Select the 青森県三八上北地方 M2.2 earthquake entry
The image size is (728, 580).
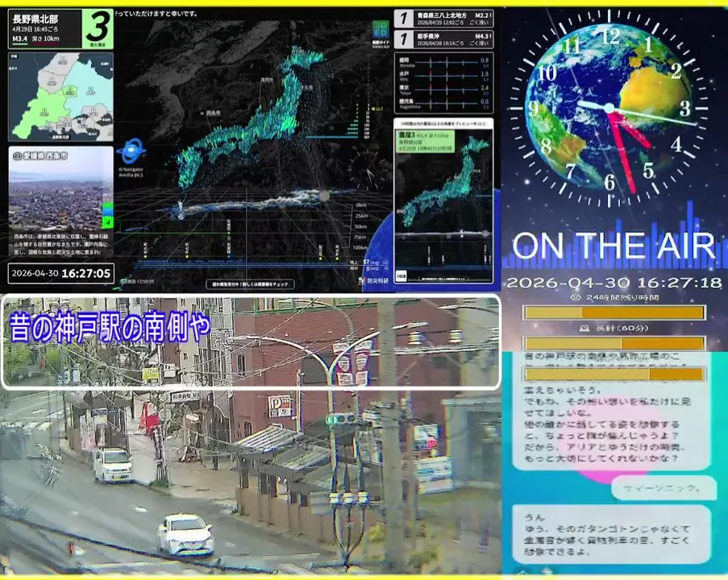point(443,19)
